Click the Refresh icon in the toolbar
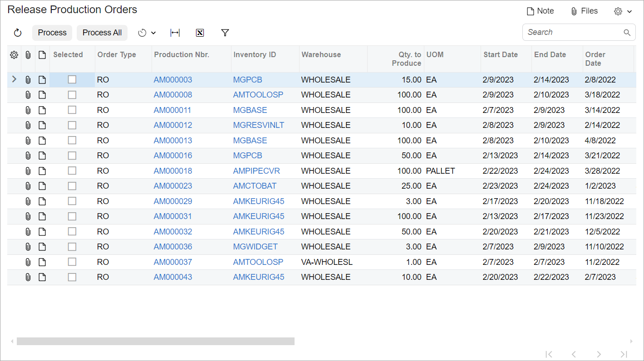644x361 pixels. [x=18, y=33]
